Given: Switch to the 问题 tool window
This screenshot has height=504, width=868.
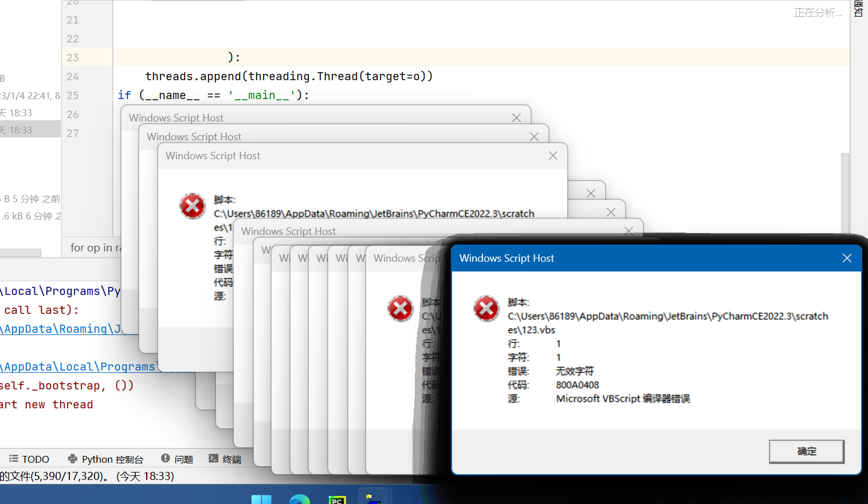Looking at the screenshot, I should click(x=177, y=459).
